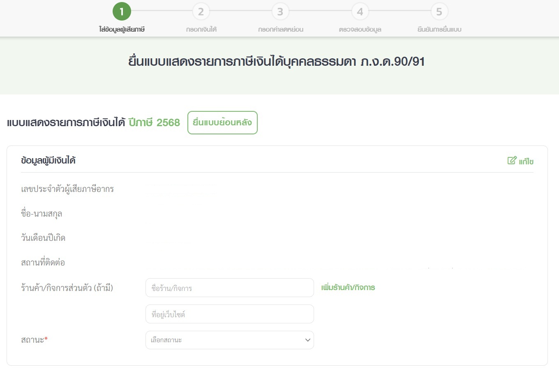Click inside the ชื่อร้าน/กิจการ input field
Image resolution: width=559 pixels, height=392 pixels.
[x=229, y=288]
